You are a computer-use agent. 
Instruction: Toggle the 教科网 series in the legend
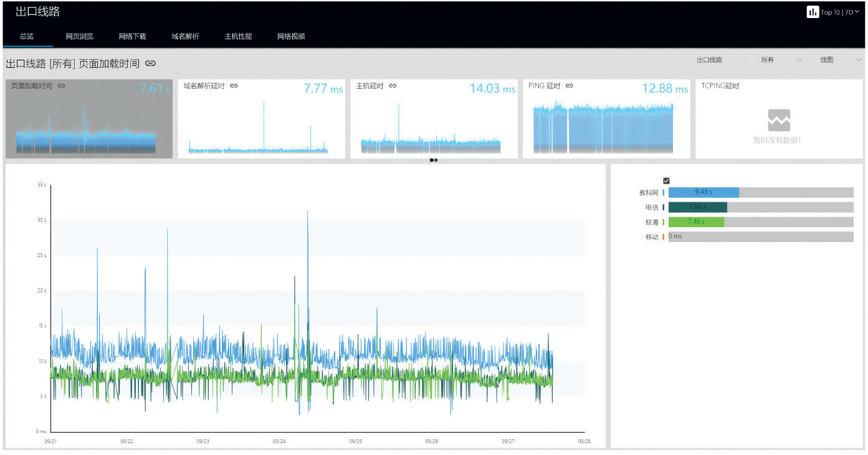pyautogui.click(x=647, y=193)
